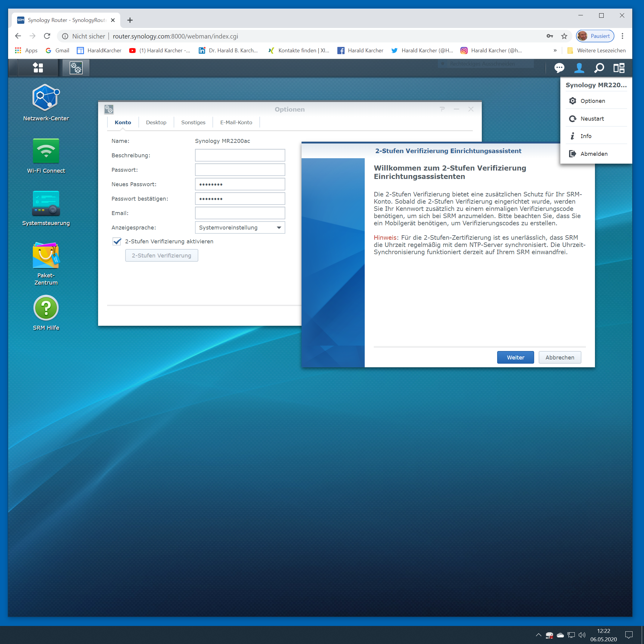
Task: Uncheck 2-Stufen Verifizierung aktivieren checkbox
Action: pos(117,241)
